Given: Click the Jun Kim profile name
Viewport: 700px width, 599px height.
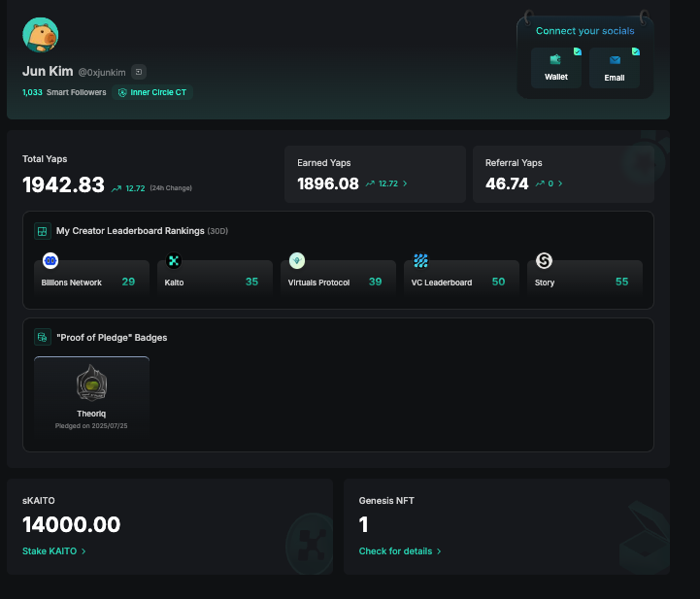Looking at the screenshot, I should pos(48,71).
